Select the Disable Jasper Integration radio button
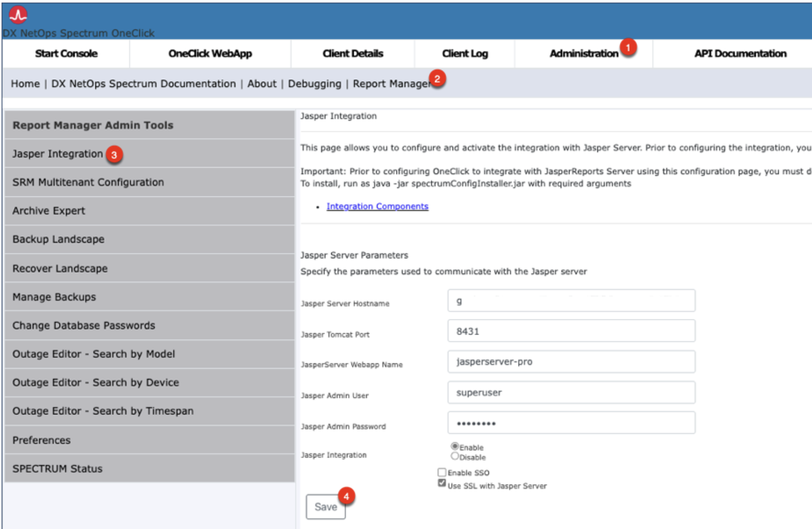Image resolution: width=812 pixels, height=529 pixels. 455,456
